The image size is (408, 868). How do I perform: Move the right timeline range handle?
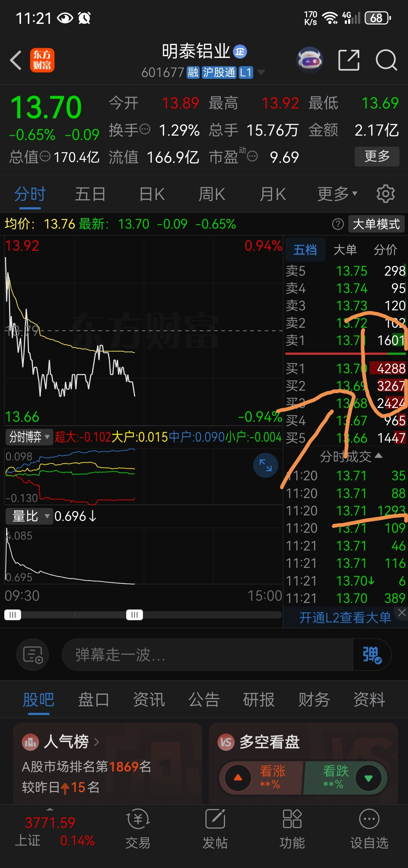[x=135, y=615]
